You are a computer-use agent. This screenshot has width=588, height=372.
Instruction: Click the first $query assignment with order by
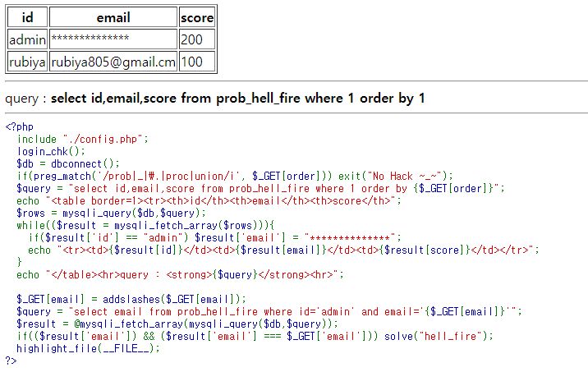point(260,188)
